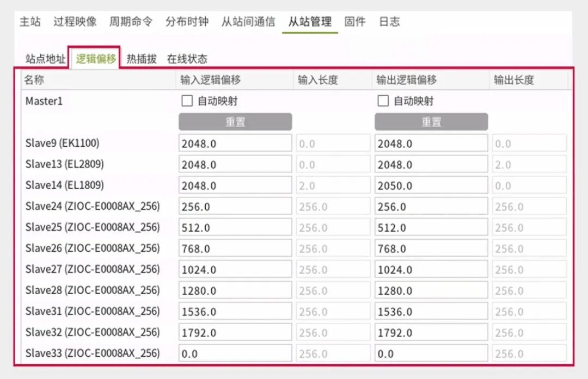Switch to 过程映像 tab
The height and width of the screenshot is (379, 588).
tap(75, 21)
